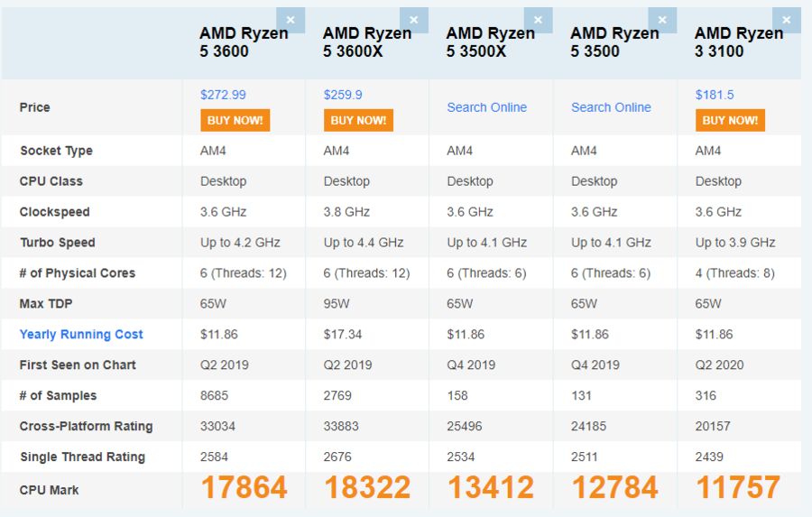Remove AMD Ryzen 5 3600 from comparison
This screenshot has width=812, height=517.
[291, 20]
